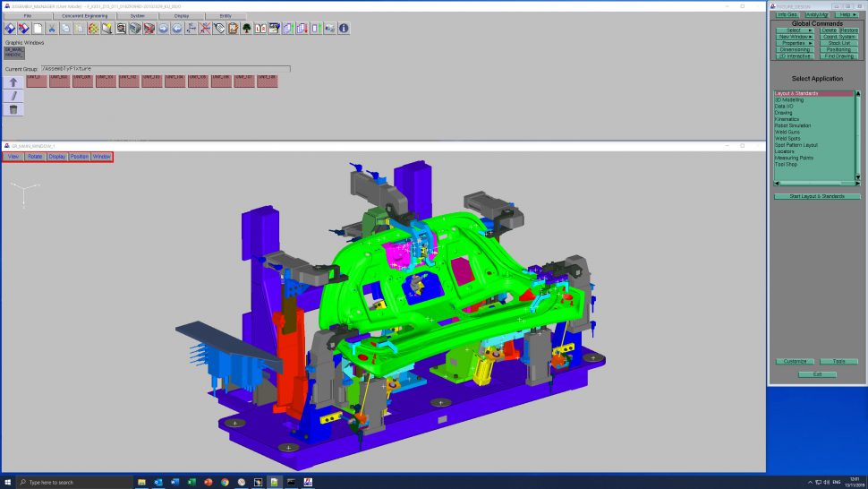868x489 pixels.
Task: Open File Explorer from the taskbar
Action: 141,483
